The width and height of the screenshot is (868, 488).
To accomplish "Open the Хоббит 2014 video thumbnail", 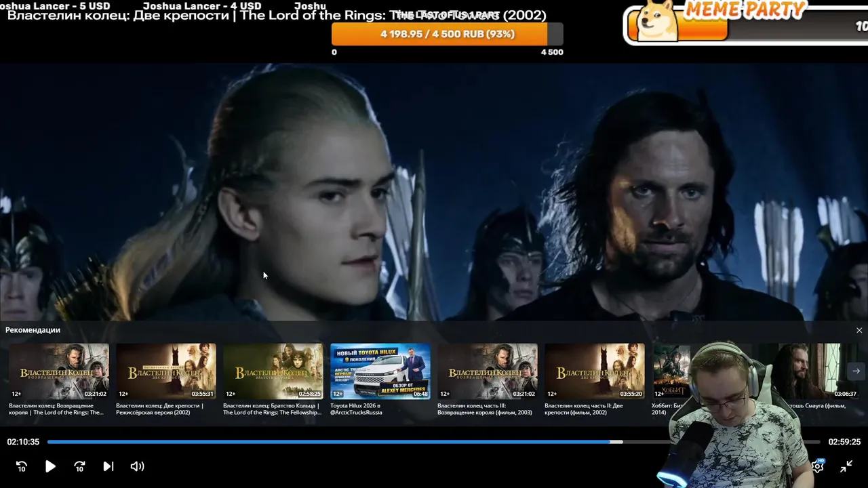I will click(671, 371).
